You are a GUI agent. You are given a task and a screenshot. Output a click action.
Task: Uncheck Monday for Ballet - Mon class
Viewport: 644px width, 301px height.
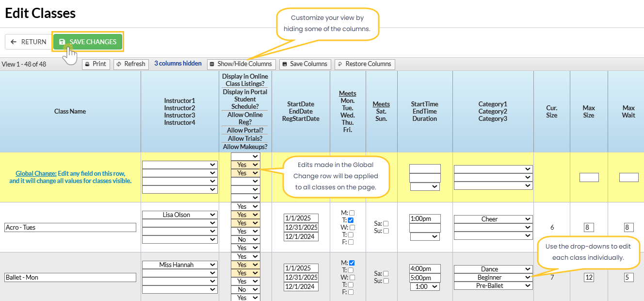tap(352, 263)
